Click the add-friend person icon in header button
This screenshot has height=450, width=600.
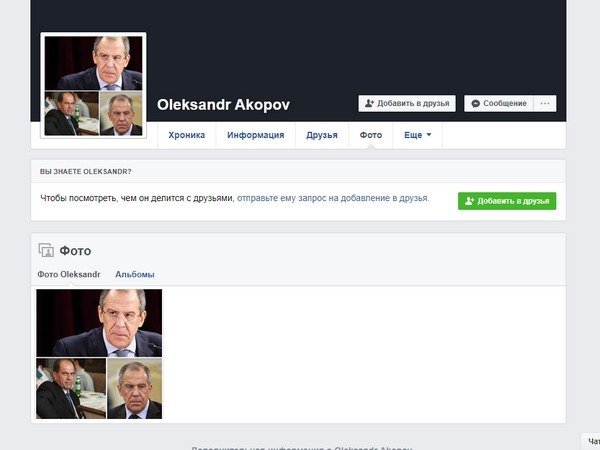pos(369,103)
